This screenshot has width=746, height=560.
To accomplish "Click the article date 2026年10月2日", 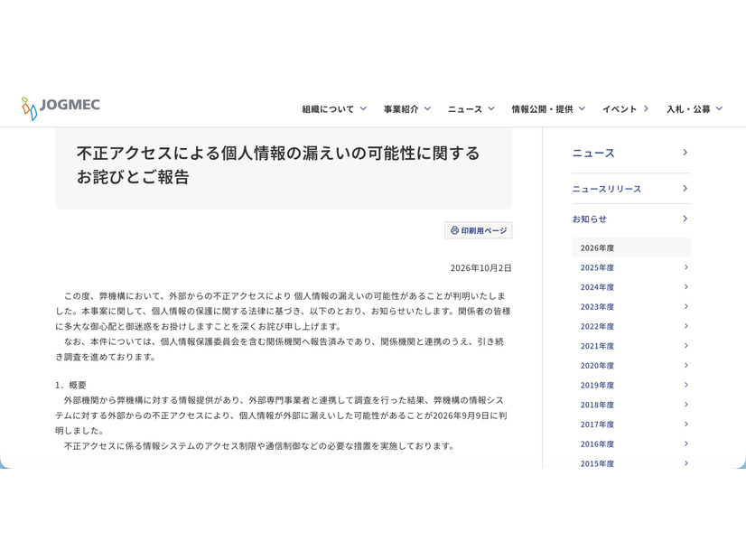I will click(x=480, y=268).
